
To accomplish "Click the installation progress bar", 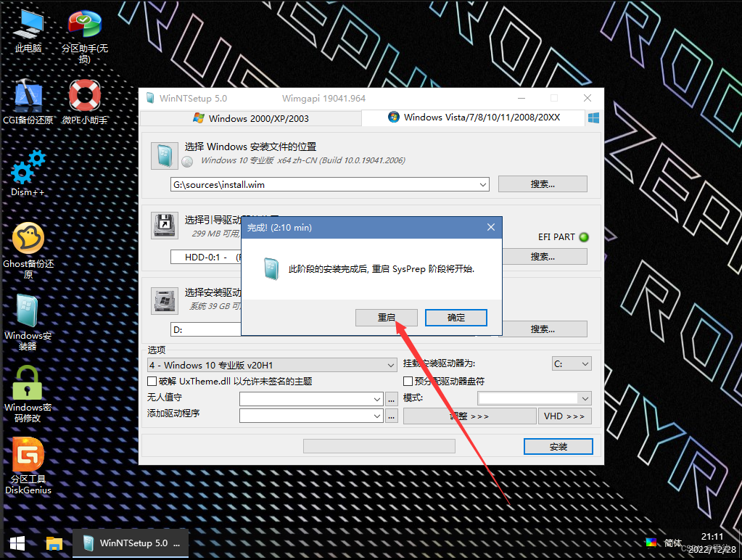I will click(x=379, y=446).
